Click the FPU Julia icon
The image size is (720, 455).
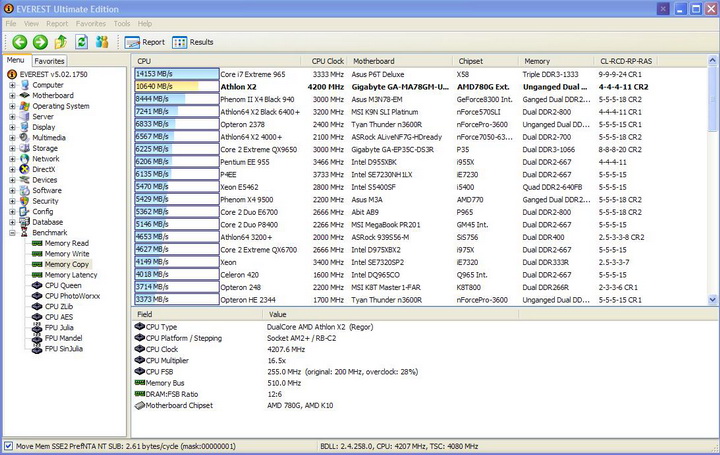[37, 328]
